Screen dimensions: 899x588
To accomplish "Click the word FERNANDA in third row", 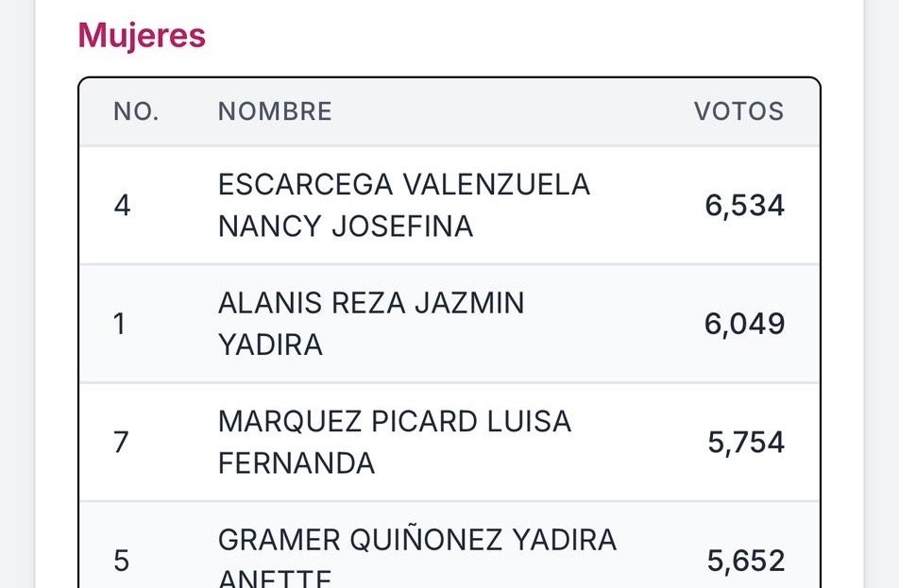I will pyautogui.click(x=297, y=463).
